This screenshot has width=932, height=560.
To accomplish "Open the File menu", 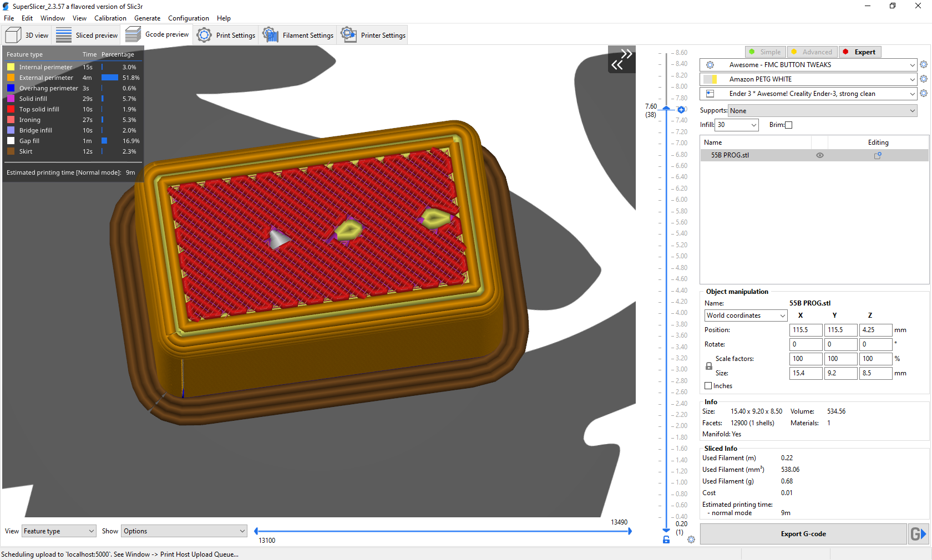I will coord(9,18).
